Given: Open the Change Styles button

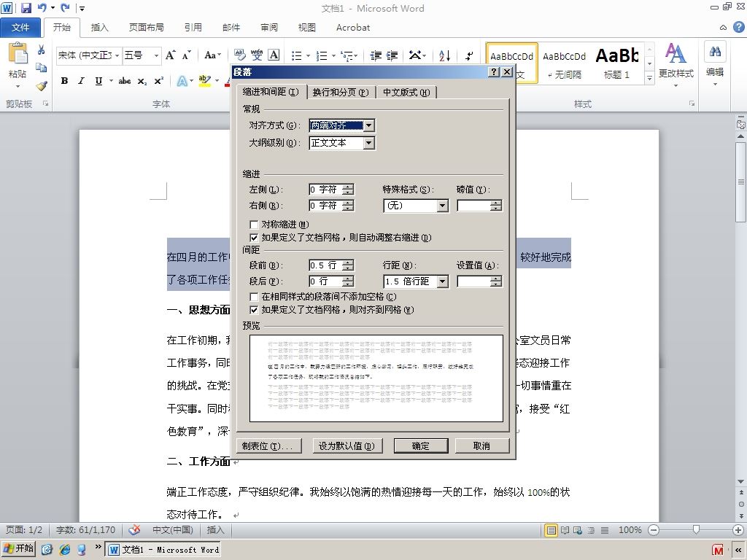Looking at the screenshot, I should (676, 64).
